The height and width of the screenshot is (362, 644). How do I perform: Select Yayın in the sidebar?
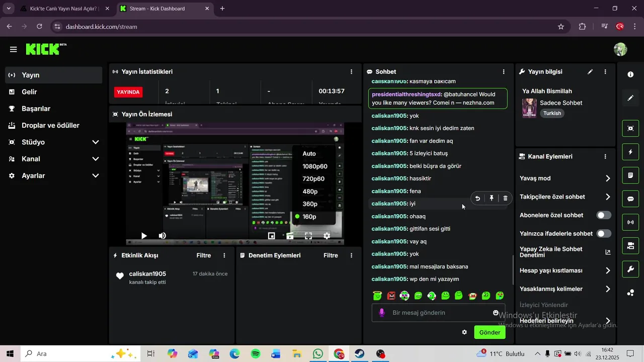coord(54,75)
